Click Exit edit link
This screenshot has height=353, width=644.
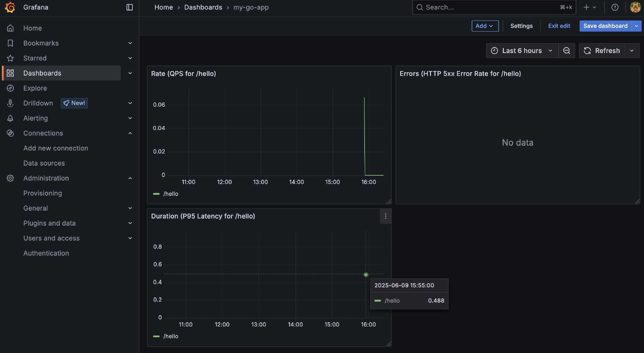coord(559,26)
